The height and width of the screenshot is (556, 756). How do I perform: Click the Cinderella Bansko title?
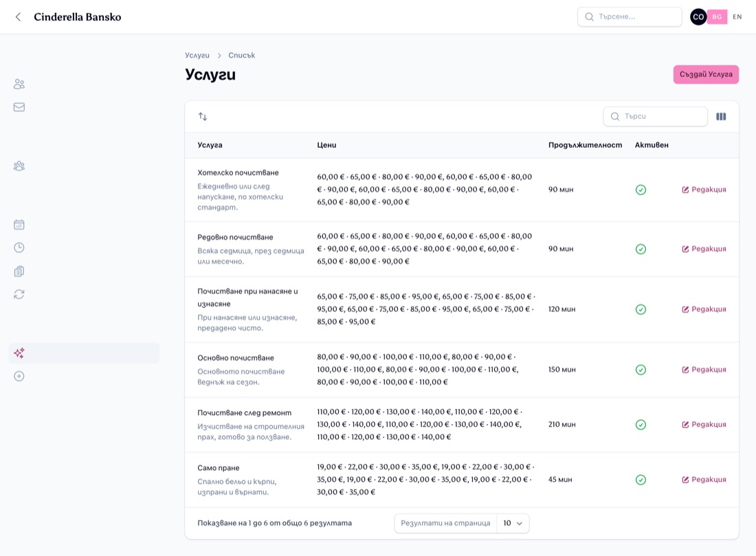coord(77,17)
